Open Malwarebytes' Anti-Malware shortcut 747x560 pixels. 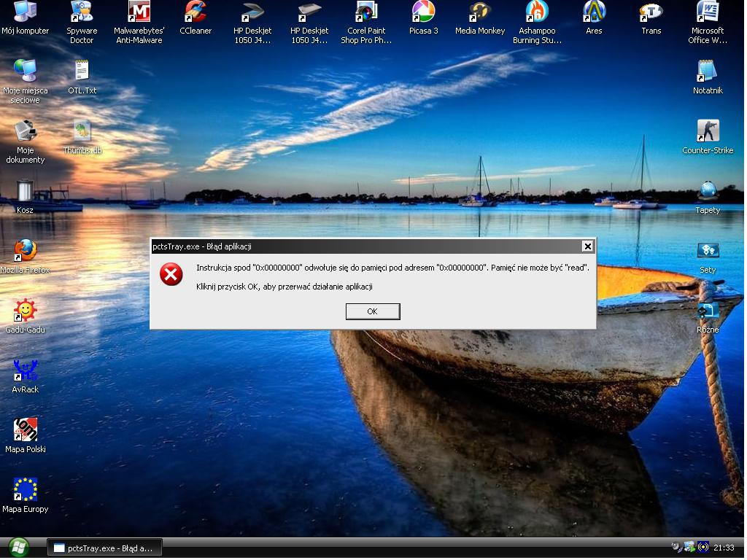[x=139, y=12]
